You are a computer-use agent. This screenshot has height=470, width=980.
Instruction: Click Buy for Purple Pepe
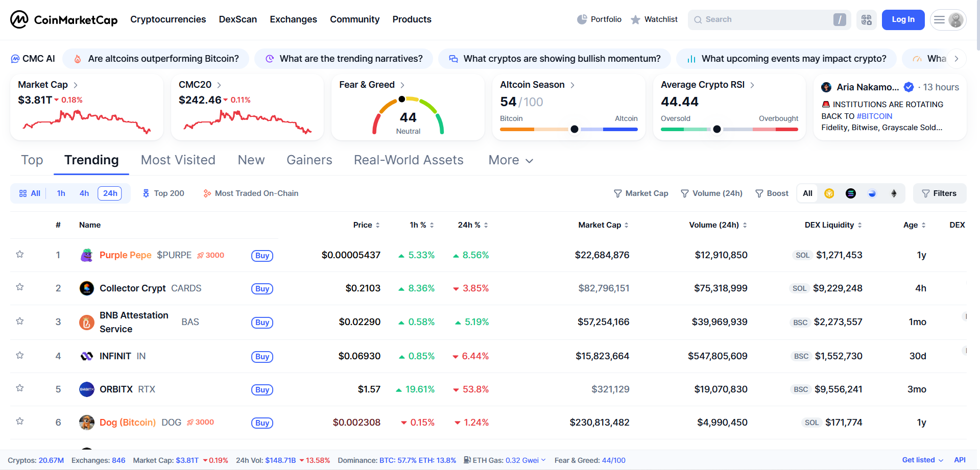tap(262, 256)
